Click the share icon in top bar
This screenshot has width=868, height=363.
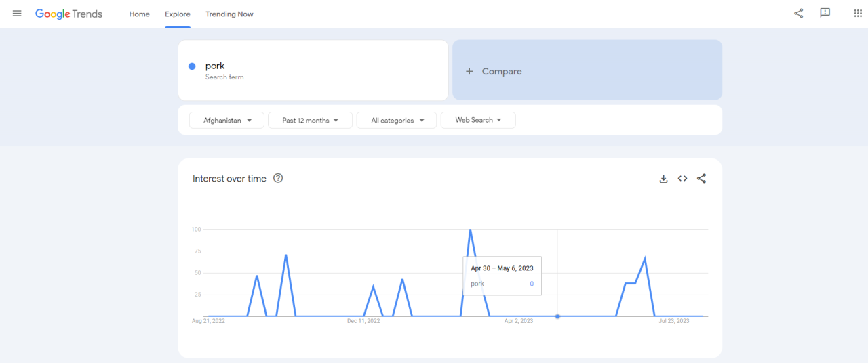point(798,13)
